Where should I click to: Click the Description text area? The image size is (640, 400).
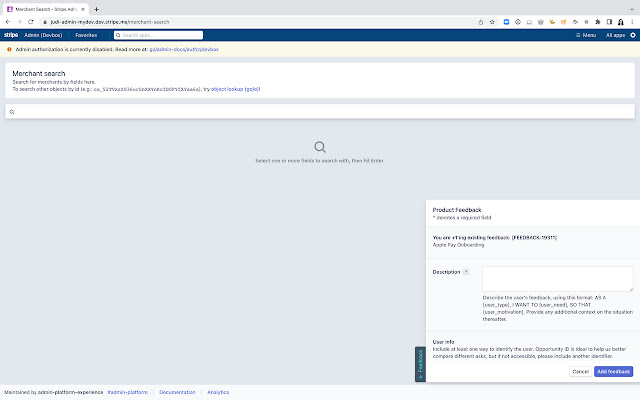558,279
